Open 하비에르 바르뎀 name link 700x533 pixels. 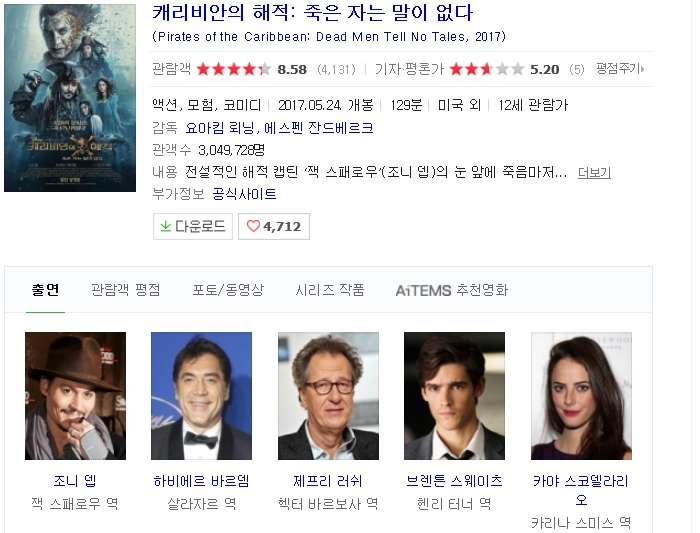(201, 481)
